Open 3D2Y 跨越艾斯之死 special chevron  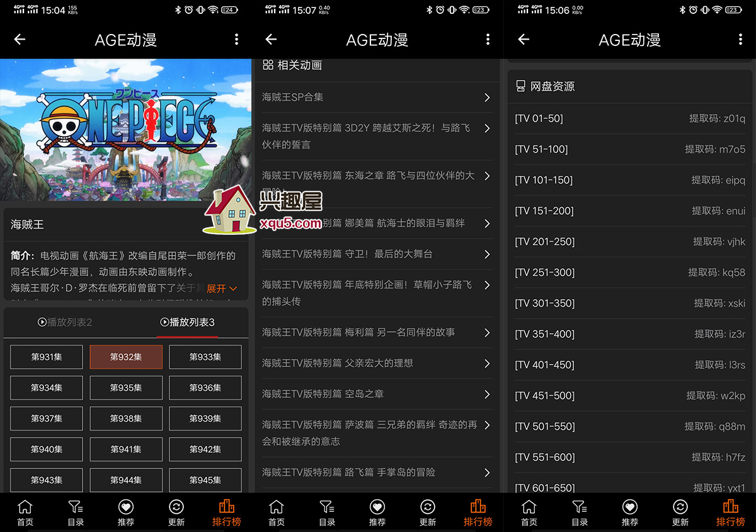[487, 128]
